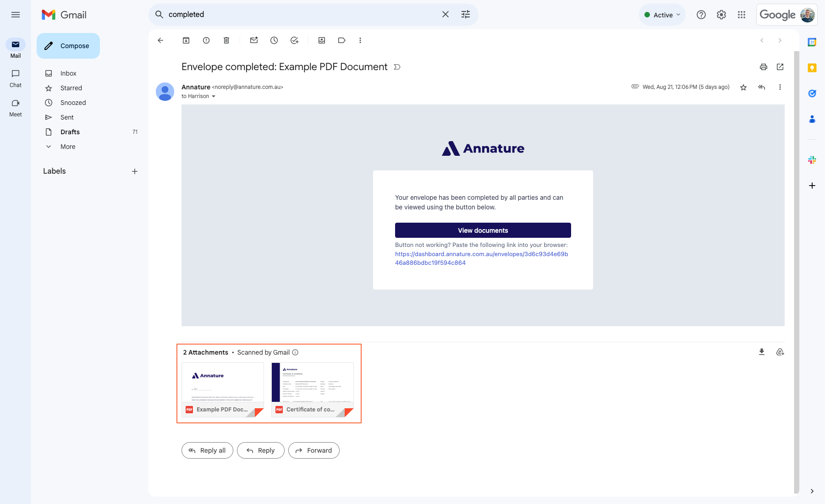Move email to another folder icon
The image size is (825, 504).
[x=322, y=40]
